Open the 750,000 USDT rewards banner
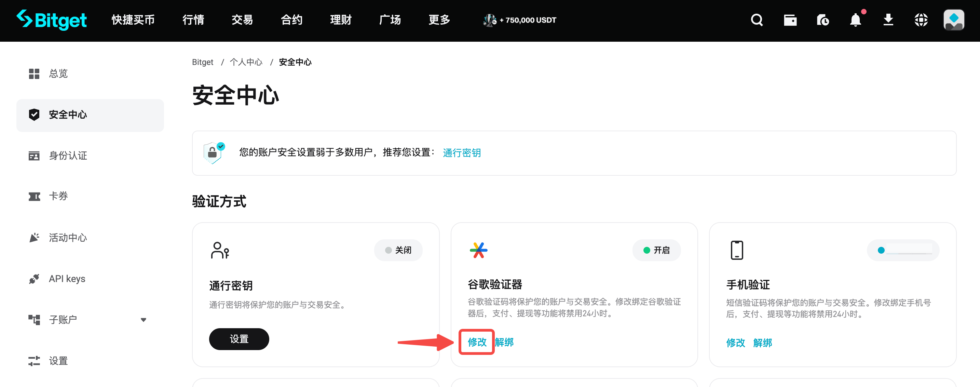 pyautogui.click(x=519, y=20)
